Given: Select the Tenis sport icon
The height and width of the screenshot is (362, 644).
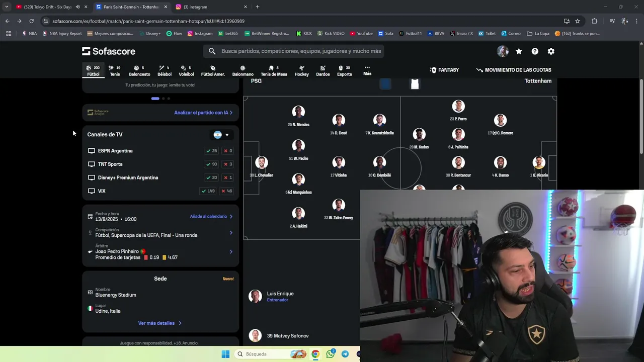Looking at the screenshot, I should point(115,70).
